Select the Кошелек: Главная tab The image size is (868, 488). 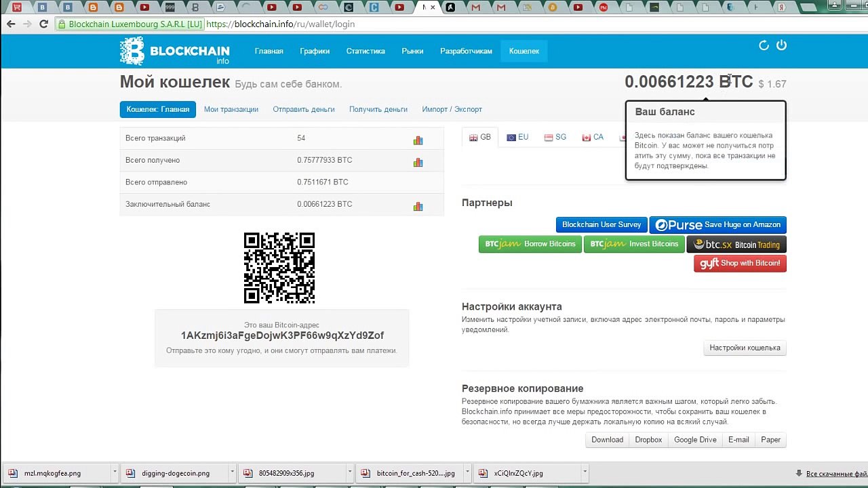(x=158, y=109)
